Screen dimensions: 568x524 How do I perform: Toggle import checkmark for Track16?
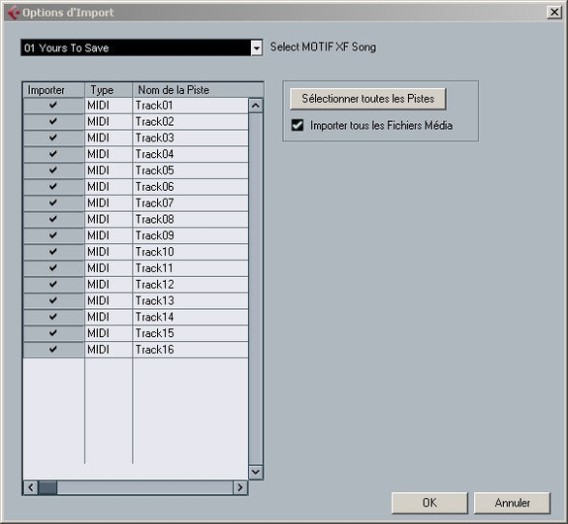(53, 349)
